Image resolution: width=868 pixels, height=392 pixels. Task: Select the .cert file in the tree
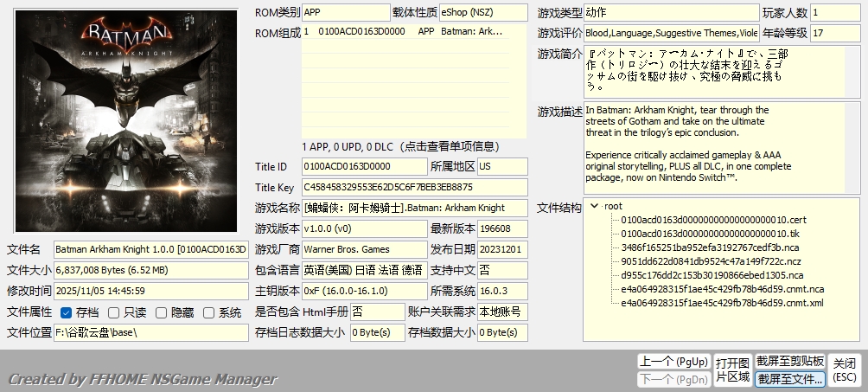(713, 220)
